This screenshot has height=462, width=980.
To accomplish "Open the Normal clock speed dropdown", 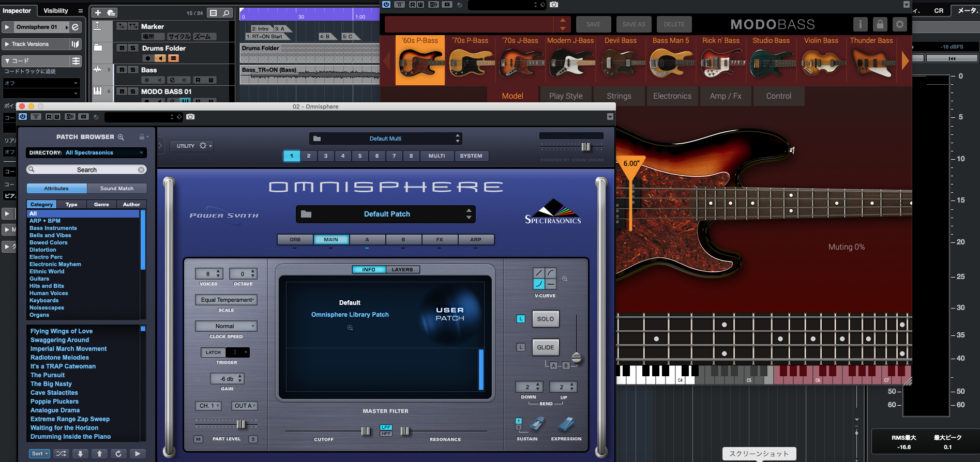I will click(226, 326).
